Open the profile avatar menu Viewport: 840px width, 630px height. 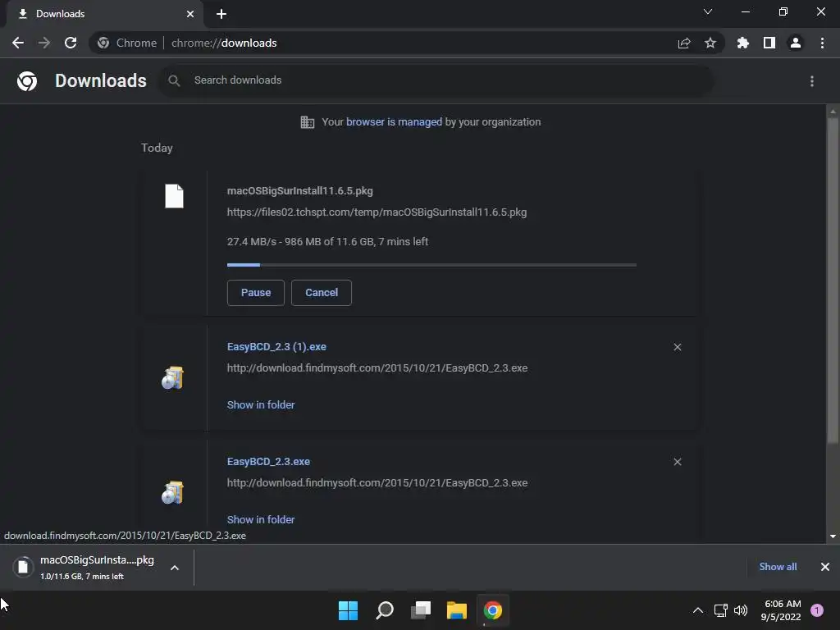(x=796, y=43)
